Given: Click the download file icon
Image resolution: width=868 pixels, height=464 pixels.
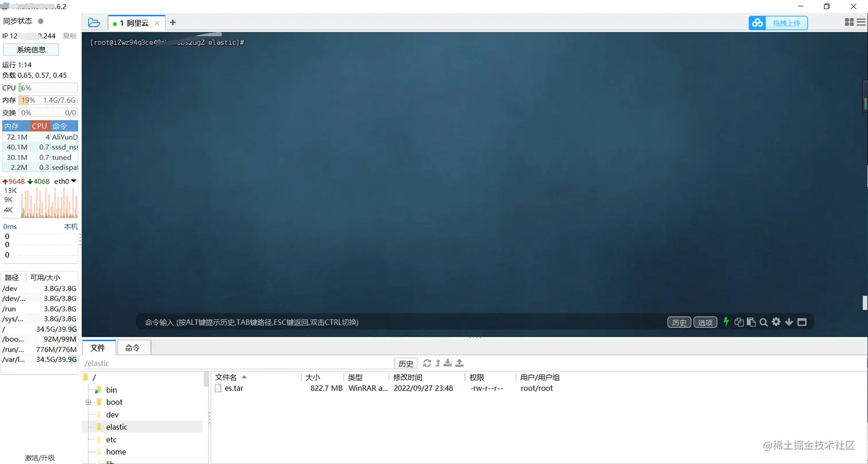Looking at the screenshot, I should pyautogui.click(x=448, y=363).
